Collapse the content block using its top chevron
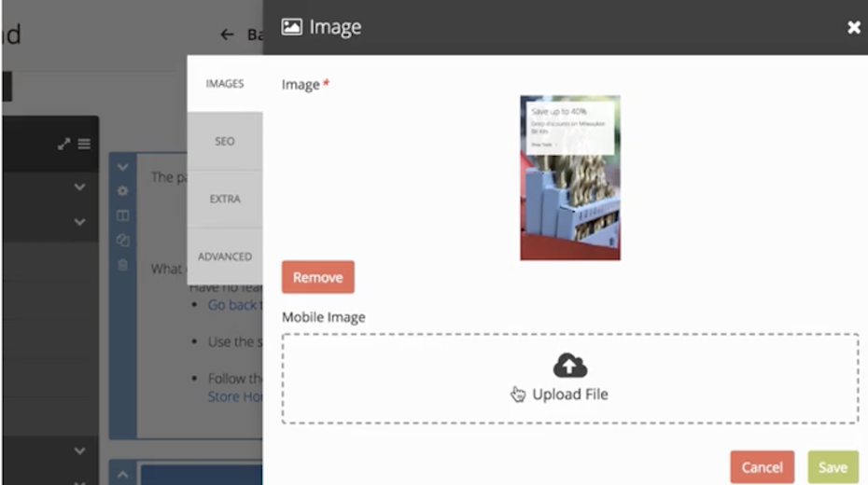 122,167
